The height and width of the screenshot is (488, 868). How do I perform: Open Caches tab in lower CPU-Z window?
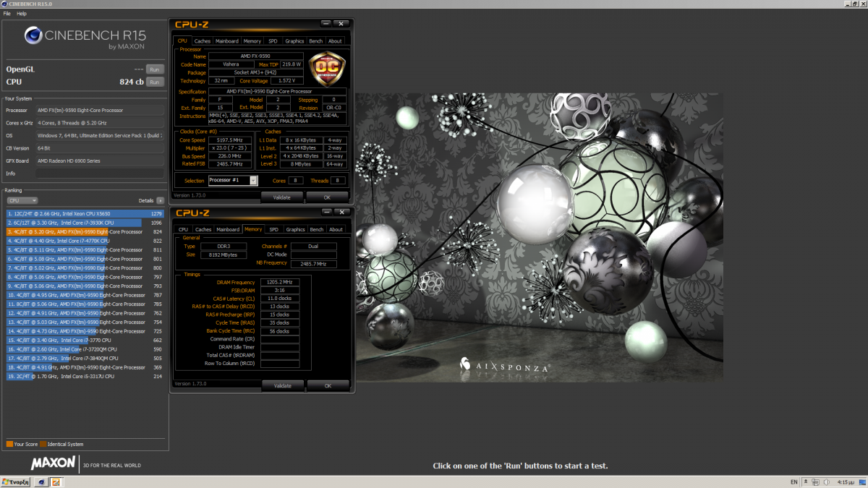tap(203, 229)
